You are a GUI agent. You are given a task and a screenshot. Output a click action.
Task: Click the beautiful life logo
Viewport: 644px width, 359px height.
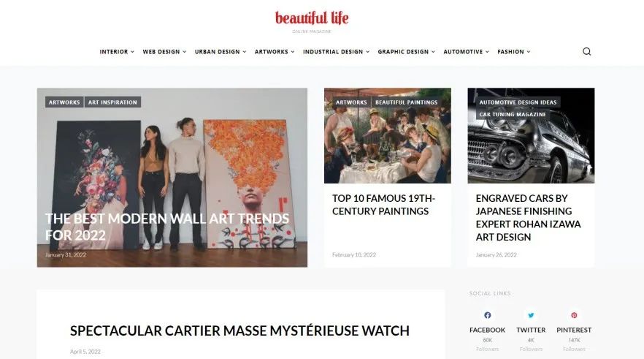coord(312,18)
